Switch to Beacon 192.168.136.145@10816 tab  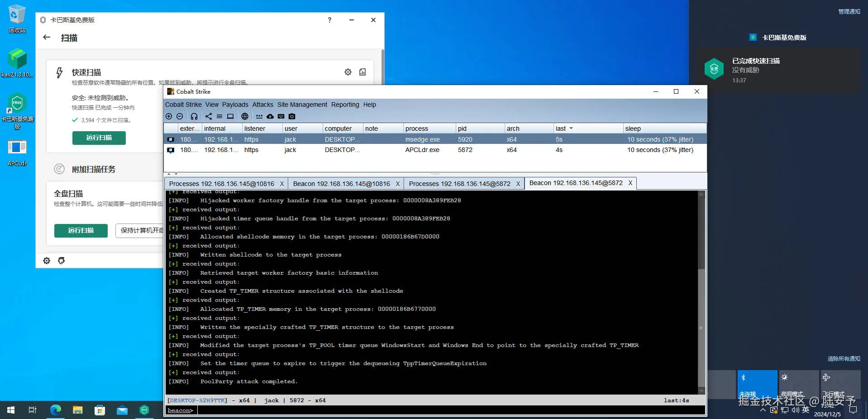pyautogui.click(x=342, y=184)
